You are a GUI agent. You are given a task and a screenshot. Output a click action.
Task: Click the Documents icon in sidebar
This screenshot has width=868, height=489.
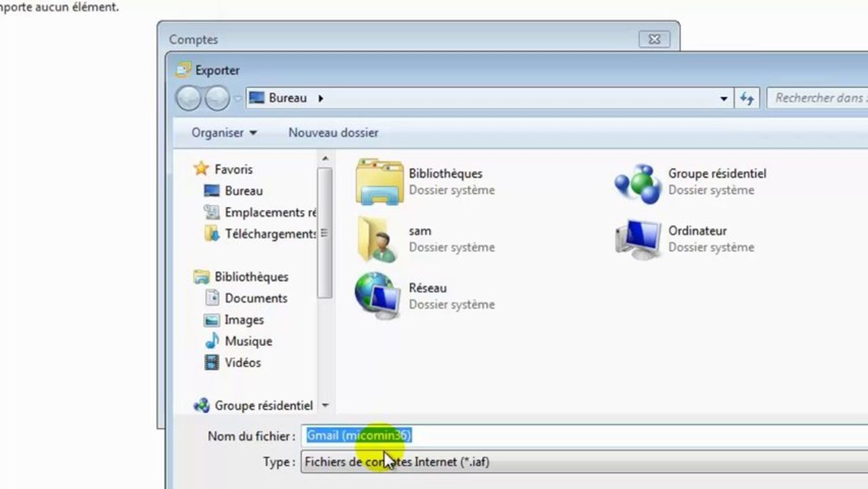(212, 298)
